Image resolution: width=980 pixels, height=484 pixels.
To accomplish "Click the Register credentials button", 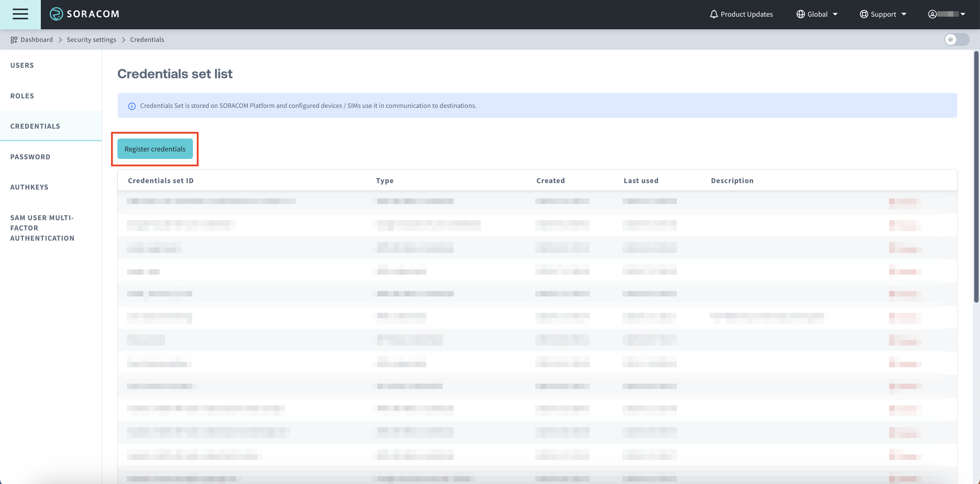I will coord(155,149).
